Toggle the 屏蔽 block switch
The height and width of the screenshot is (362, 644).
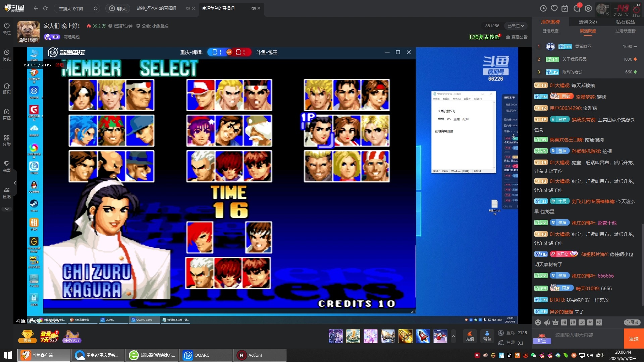(x=632, y=322)
